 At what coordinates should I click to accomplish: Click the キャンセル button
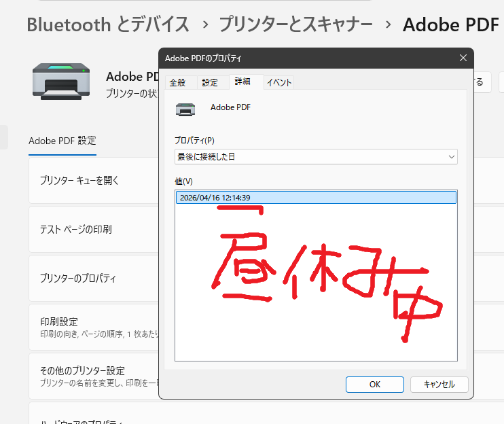[439, 385]
